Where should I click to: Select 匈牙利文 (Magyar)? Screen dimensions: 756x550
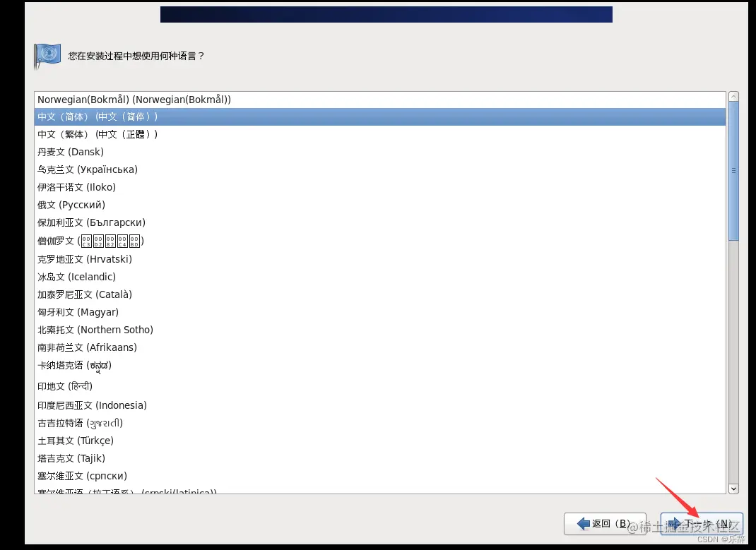tap(380, 312)
